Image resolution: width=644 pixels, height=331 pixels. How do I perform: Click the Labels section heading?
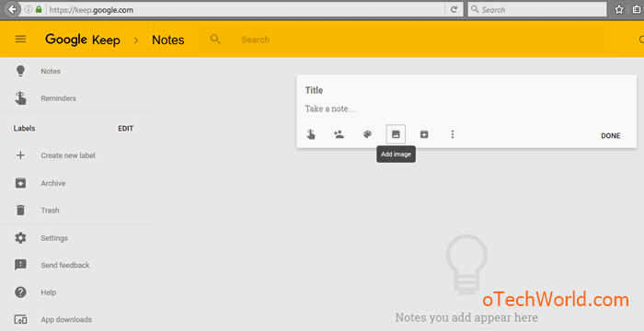pyautogui.click(x=24, y=129)
